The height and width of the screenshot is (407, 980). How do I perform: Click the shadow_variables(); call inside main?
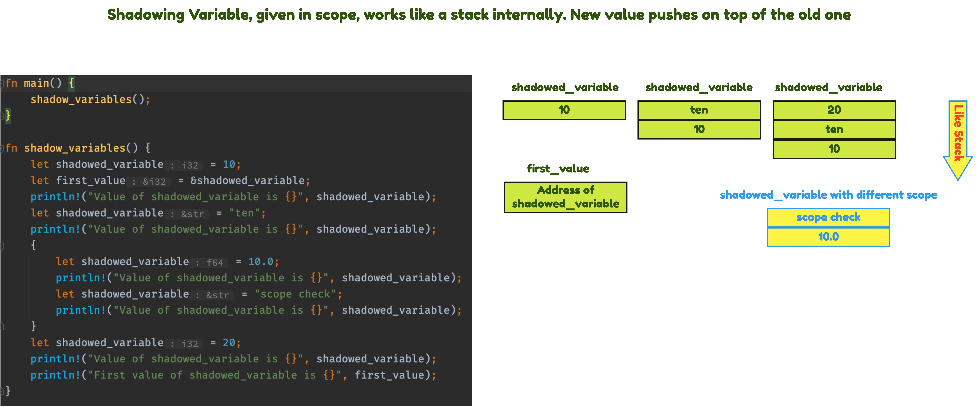(x=90, y=100)
